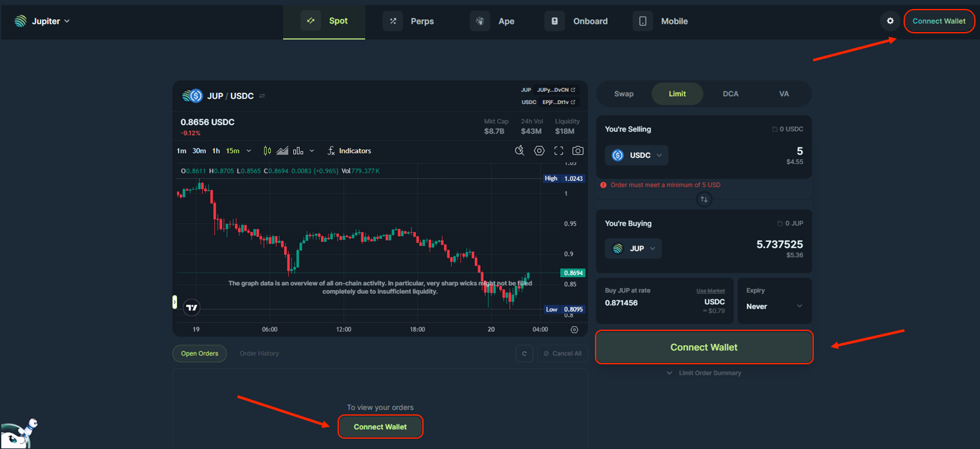
Task: Click the -9.12% price change text
Action: click(191, 133)
